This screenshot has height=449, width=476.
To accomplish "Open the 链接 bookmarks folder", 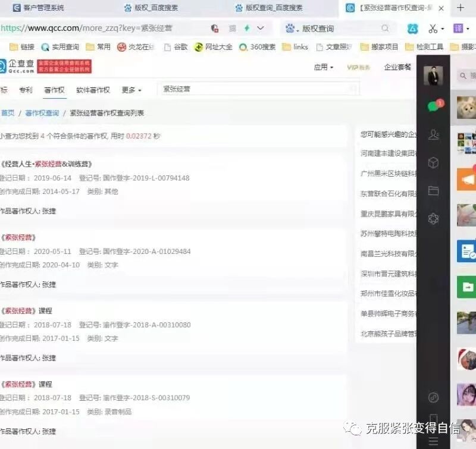I will click(22, 47).
